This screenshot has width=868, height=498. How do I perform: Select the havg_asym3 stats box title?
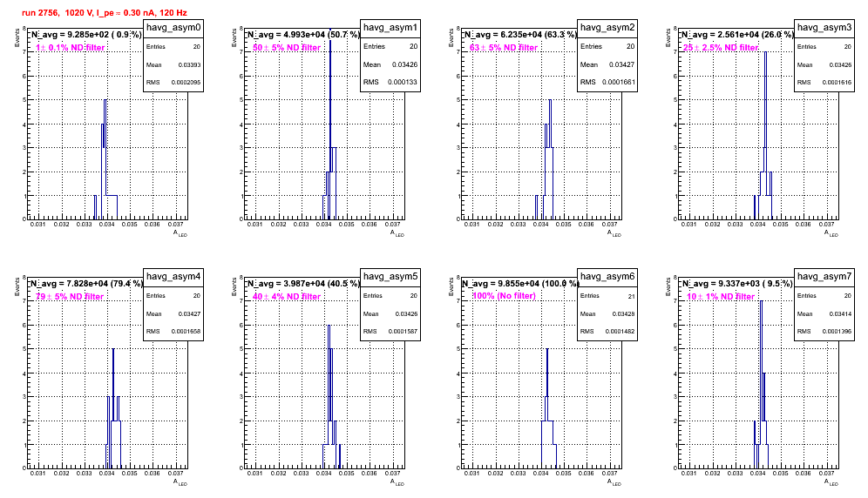tap(824, 28)
